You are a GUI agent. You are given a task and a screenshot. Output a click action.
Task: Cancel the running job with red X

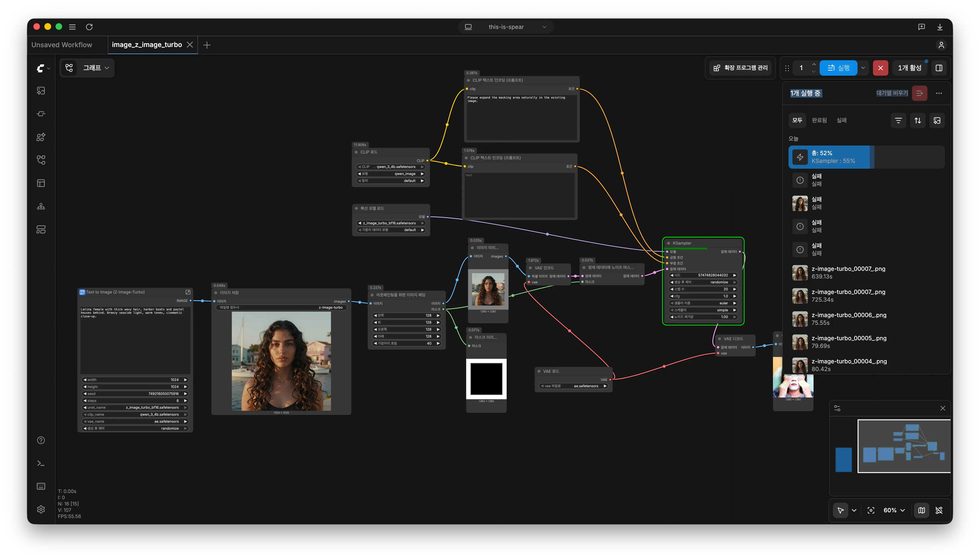pos(880,68)
